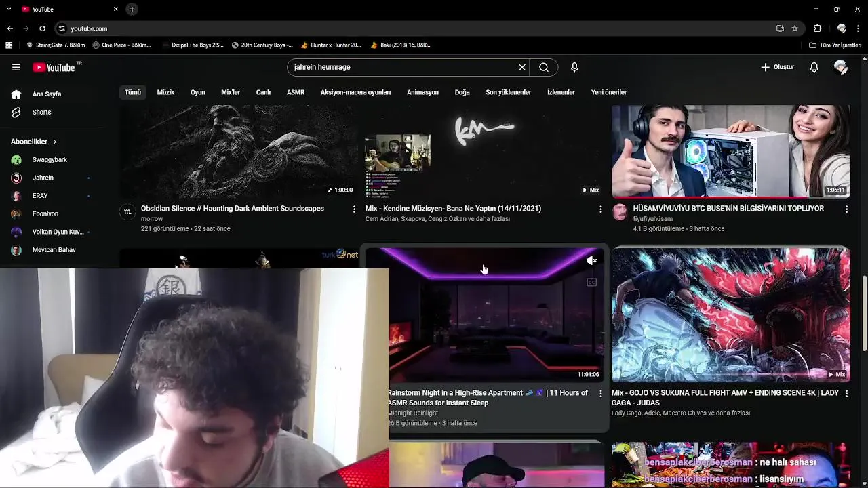Open notifications bell
Viewport: 868px width, 488px height.
coord(814,67)
